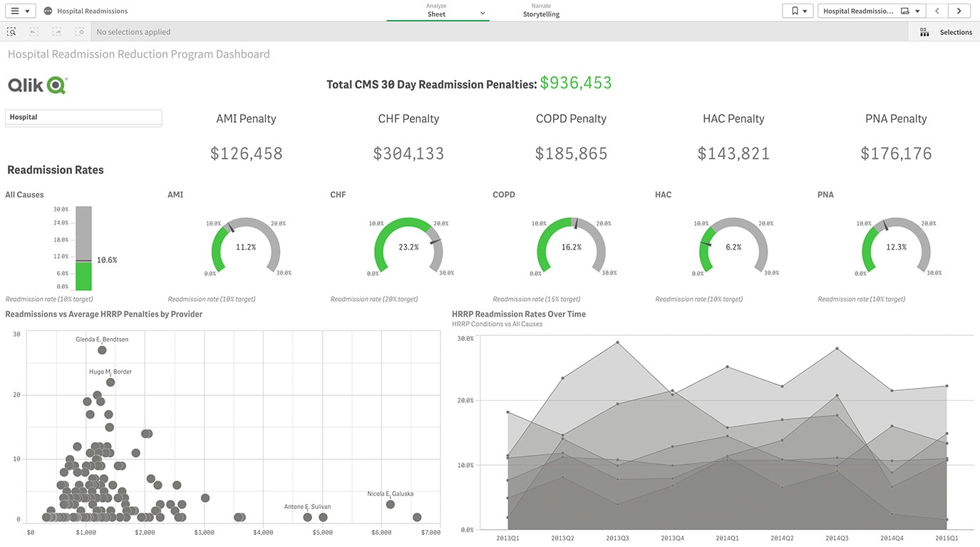Screen dimensions: 980x547
Task: Select the AMI Penalty $126,458 value
Action: (x=247, y=153)
